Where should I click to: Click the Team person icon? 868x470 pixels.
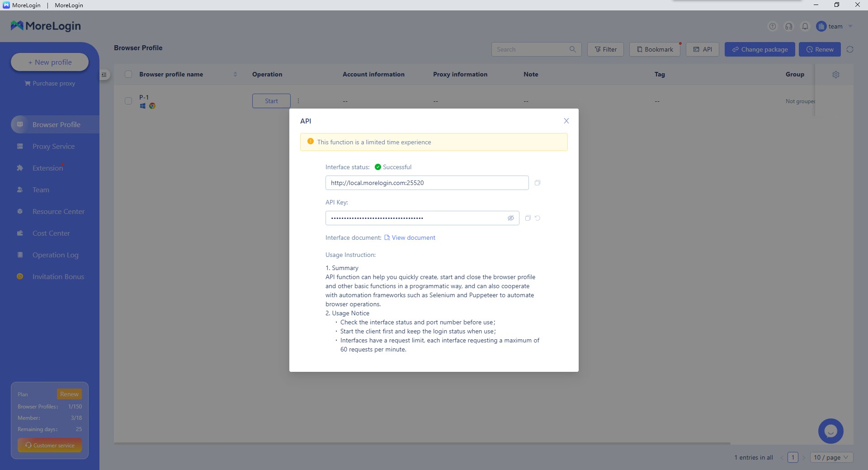point(20,190)
